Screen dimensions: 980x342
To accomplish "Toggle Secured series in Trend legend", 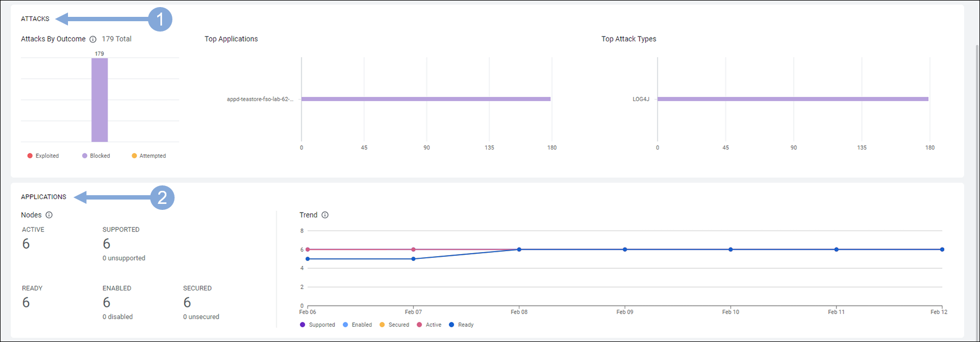I will (x=394, y=325).
